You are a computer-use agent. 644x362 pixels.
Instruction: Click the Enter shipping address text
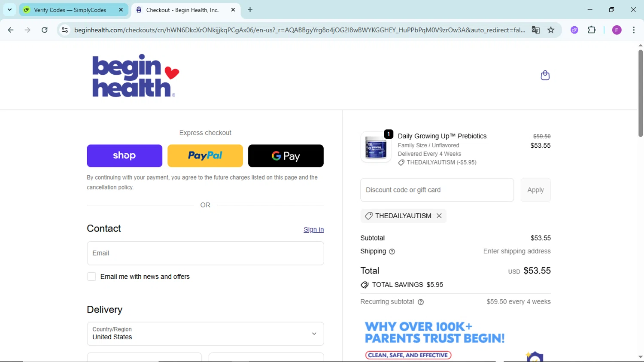coord(517,251)
